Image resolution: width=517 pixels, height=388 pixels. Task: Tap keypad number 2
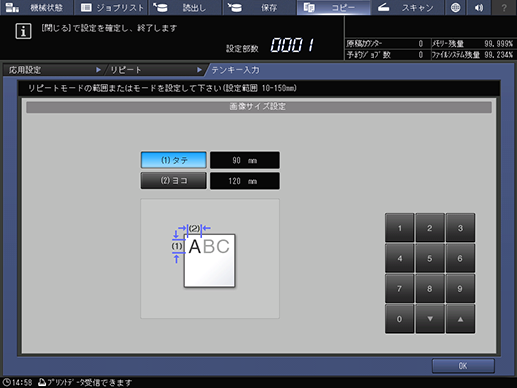click(430, 228)
